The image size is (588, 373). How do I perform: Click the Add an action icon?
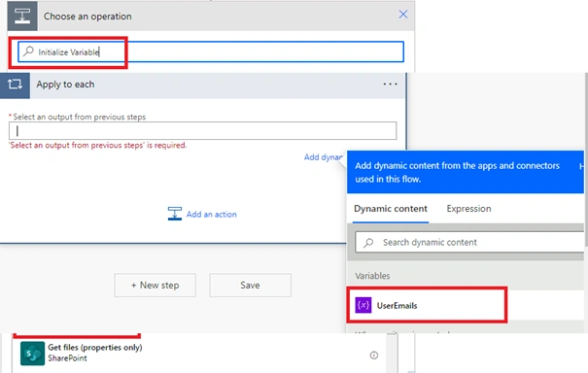(175, 214)
